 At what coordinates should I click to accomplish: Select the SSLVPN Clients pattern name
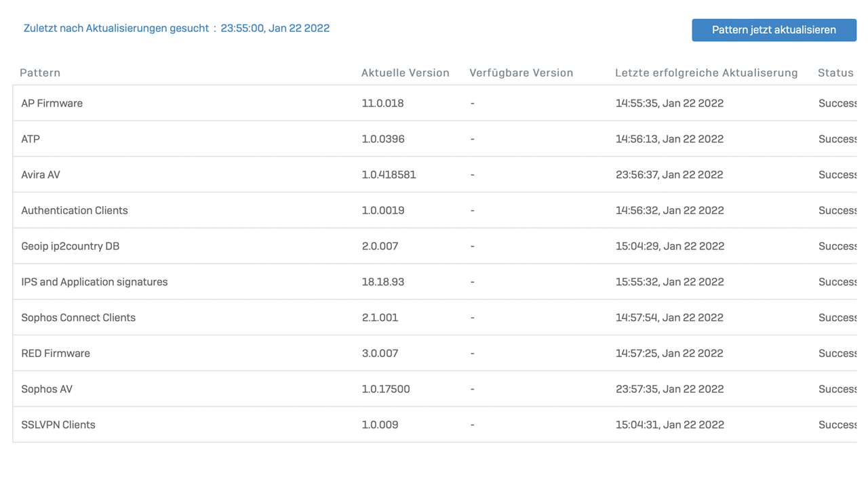pos(58,425)
